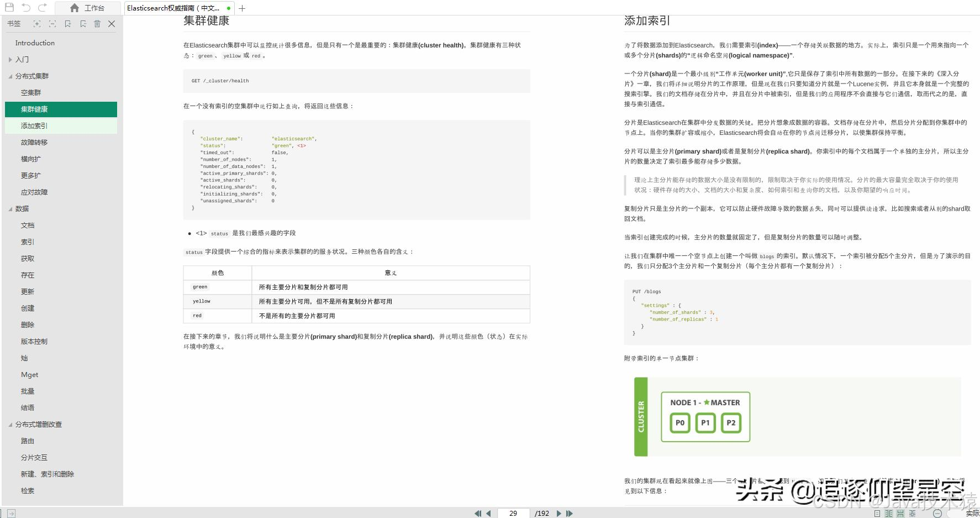Select the Elasticsearch权威指南 document tab
Viewport: 980px width, 518px height.
tap(171, 8)
